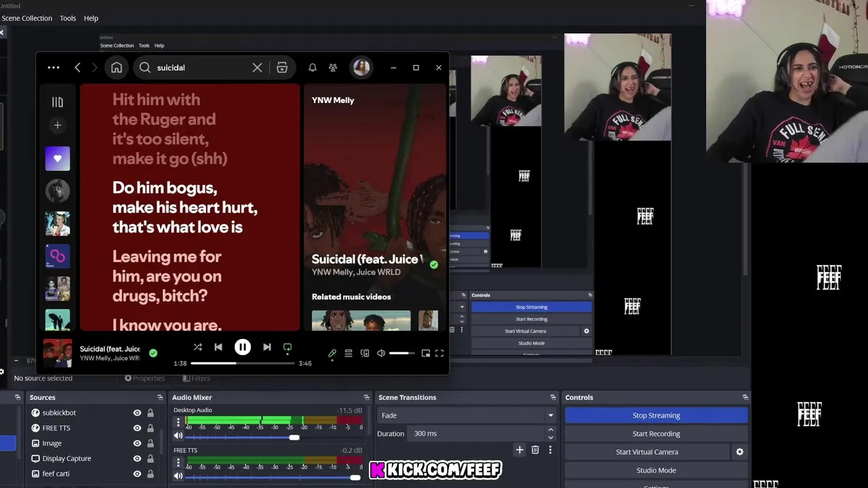Toggle Spotify repeat
Image resolution: width=868 pixels, height=488 pixels.
tap(288, 347)
